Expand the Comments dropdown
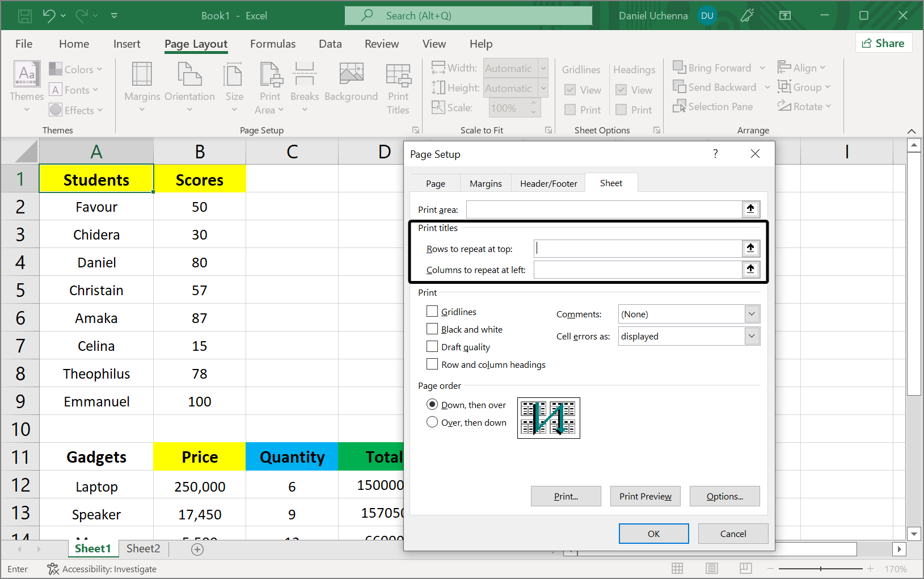This screenshot has height=579, width=924. pyautogui.click(x=752, y=314)
